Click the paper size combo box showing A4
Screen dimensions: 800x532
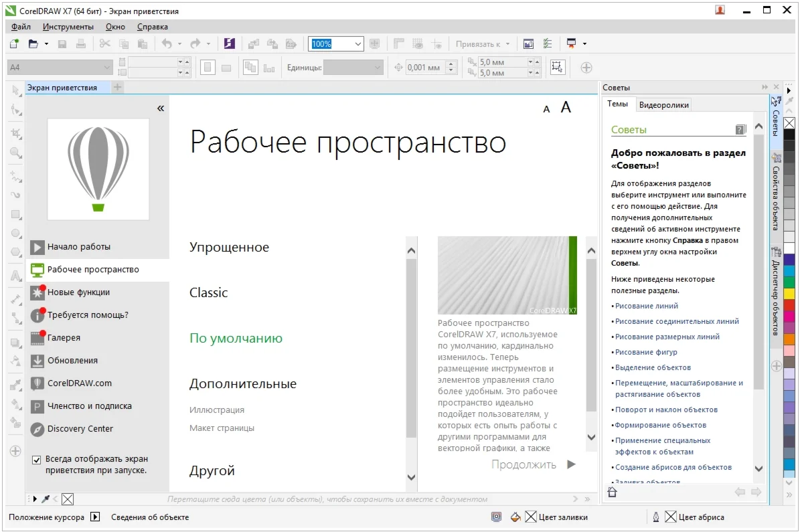(x=59, y=67)
